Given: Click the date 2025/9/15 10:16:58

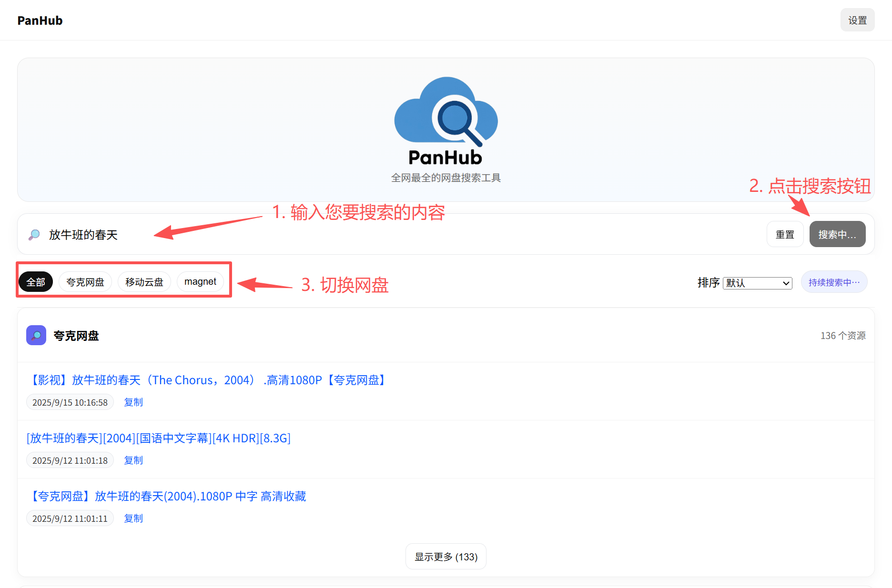Looking at the screenshot, I should tap(70, 402).
